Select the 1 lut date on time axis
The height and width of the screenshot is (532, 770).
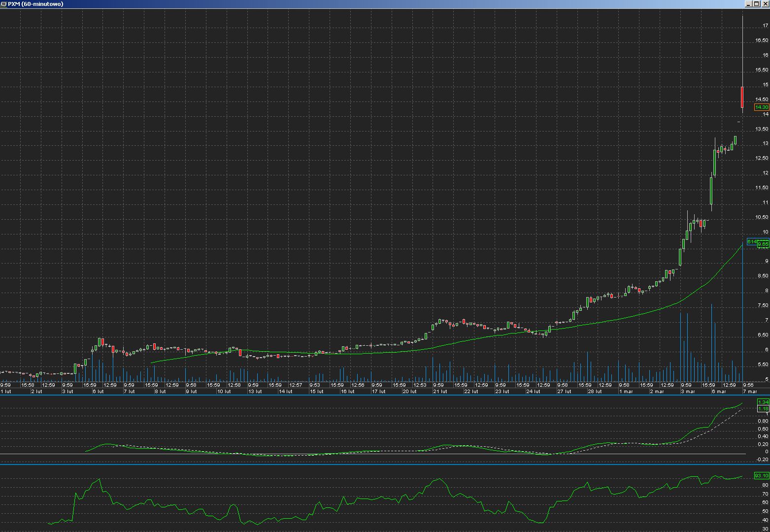click(x=6, y=392)
